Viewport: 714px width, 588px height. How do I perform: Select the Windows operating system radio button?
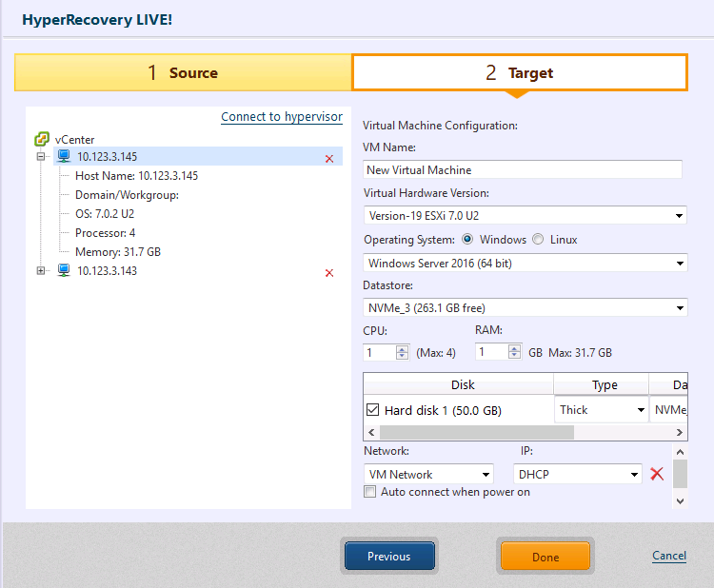tap(467, 240)
